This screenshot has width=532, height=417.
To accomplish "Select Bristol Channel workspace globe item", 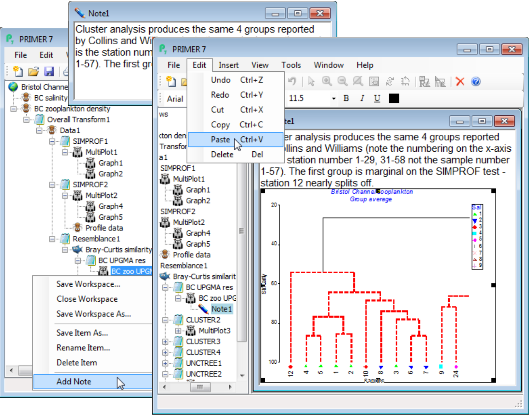I will [x=14, y=87].
